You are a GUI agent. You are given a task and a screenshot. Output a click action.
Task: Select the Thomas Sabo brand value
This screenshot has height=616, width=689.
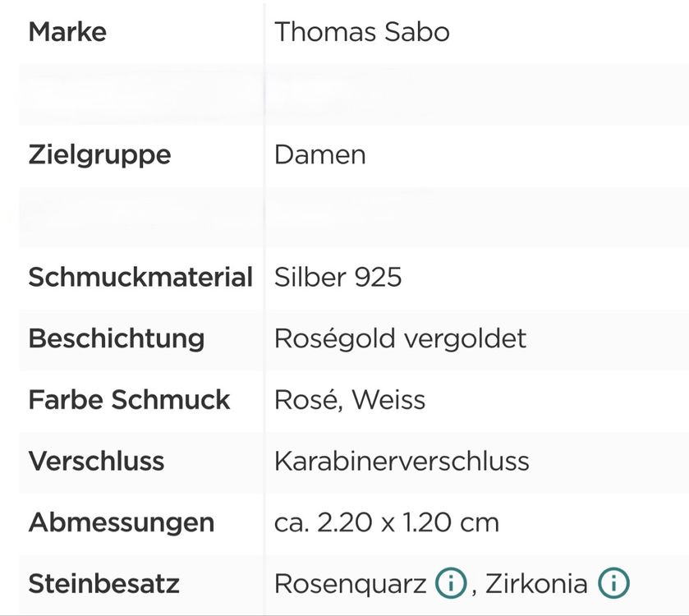click(x=362, y=32)
